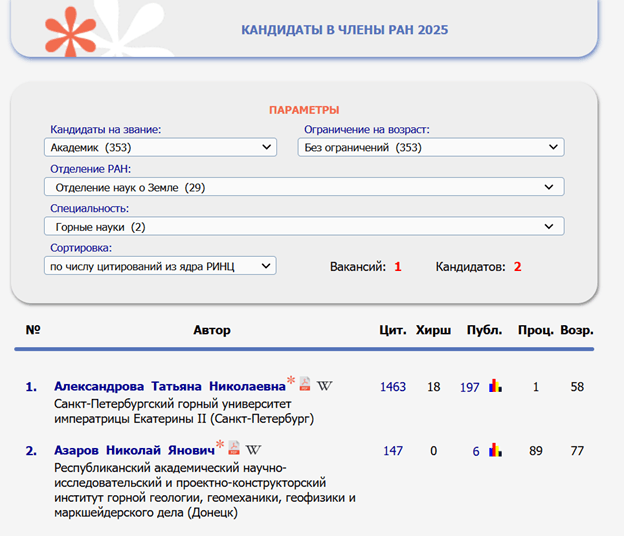This screenshot has height=536, width=624.
Task: Click citation count 147 for Азаров
Action: pos(393,451)
